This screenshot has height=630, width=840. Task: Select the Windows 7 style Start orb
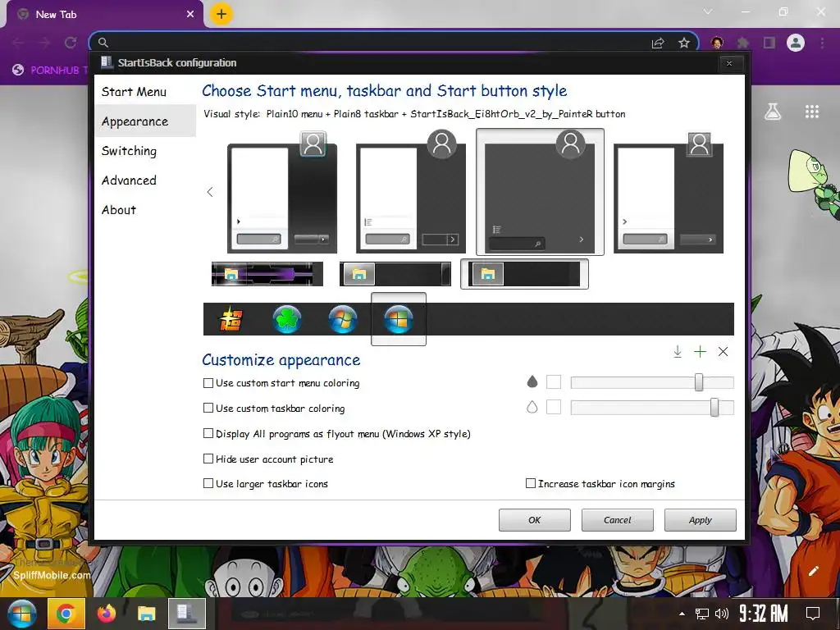click(x=343, y=319)
